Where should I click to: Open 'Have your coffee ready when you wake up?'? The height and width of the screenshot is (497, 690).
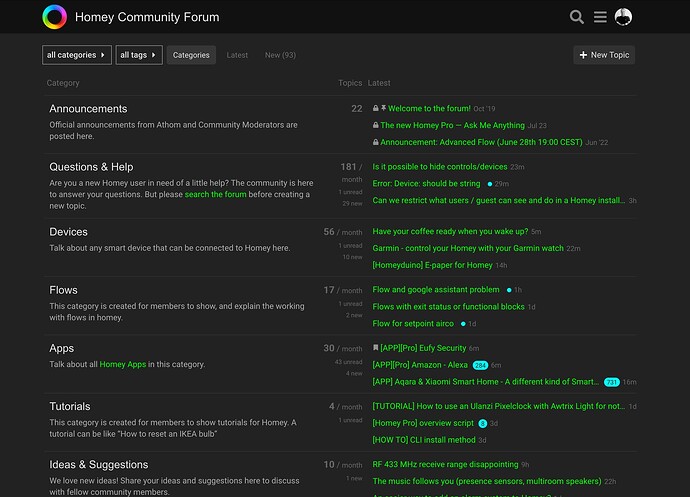[x=450, y=231]
